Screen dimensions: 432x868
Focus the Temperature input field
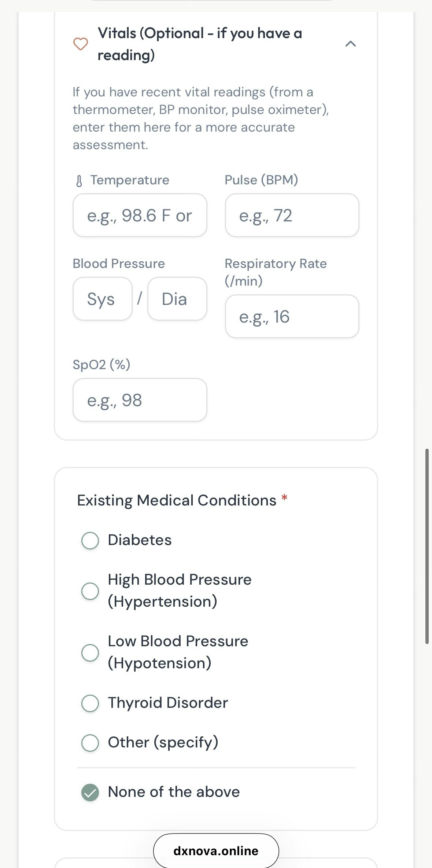(x=140, y=215)
